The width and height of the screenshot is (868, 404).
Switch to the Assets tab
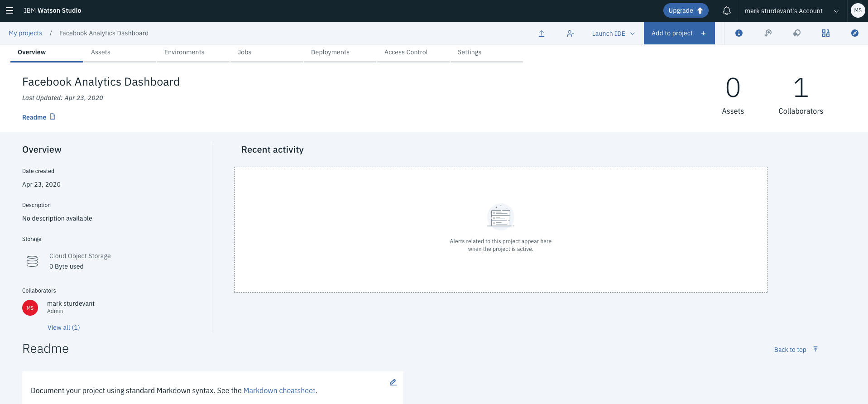[x=120, y=53]
